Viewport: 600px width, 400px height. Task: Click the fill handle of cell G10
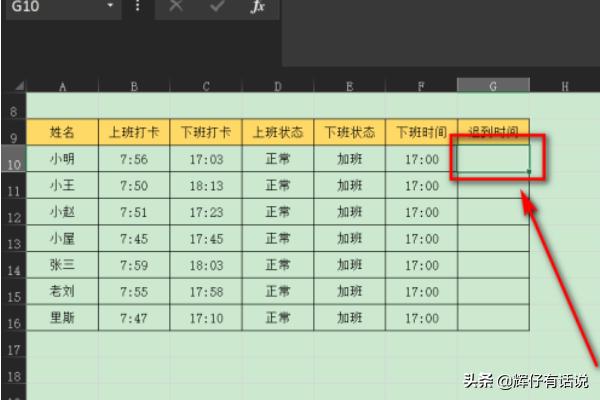pyautogui.click(x=529, y=172)
